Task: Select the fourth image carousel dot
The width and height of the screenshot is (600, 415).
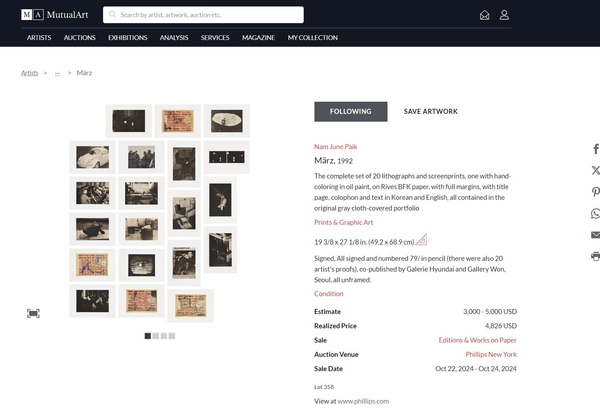Action: pos(172,336)
